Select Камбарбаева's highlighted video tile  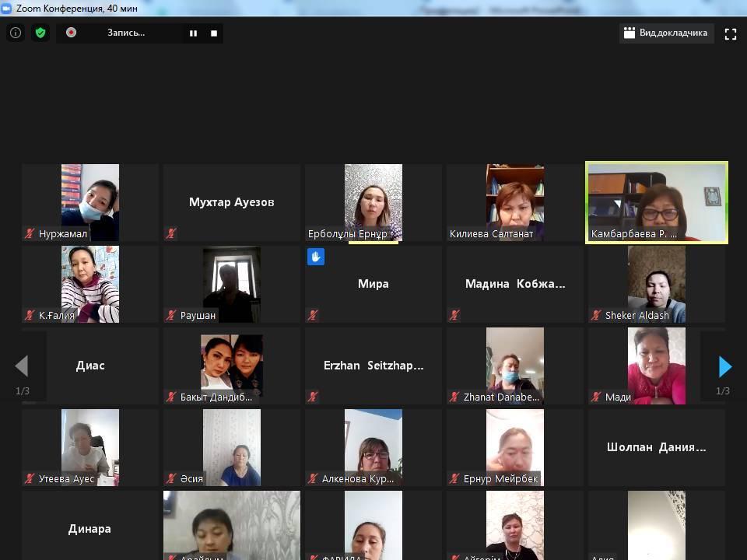click(656, 202)
